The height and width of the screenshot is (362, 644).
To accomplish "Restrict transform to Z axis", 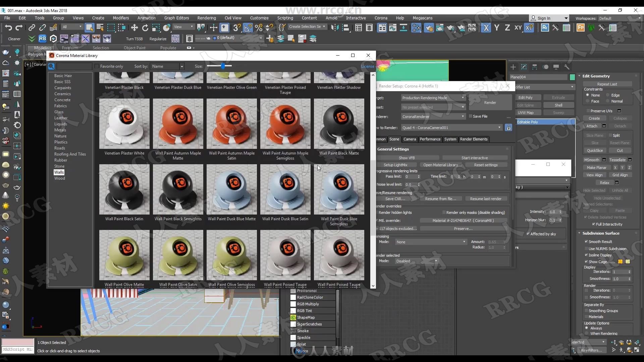I will click(507, 27).
